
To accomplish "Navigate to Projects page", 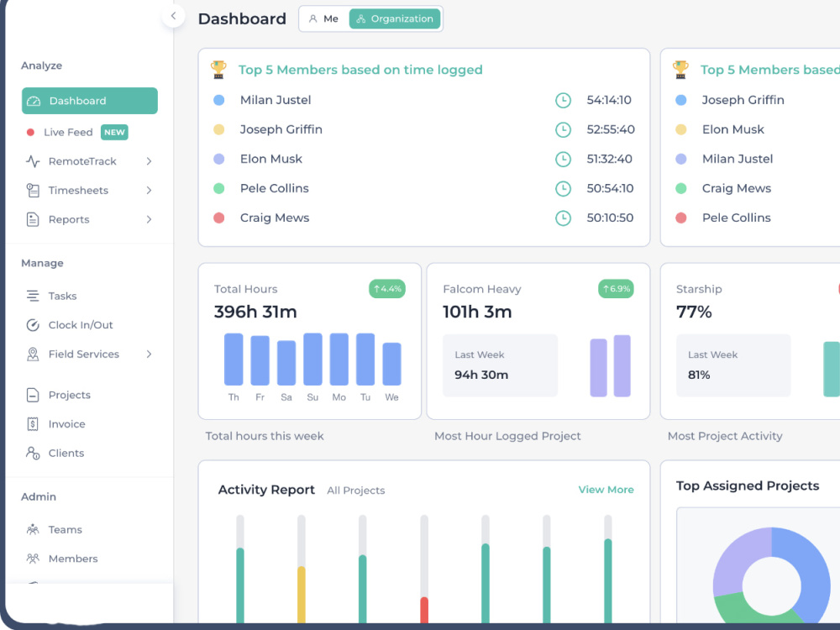I will [x=69, y=395].
